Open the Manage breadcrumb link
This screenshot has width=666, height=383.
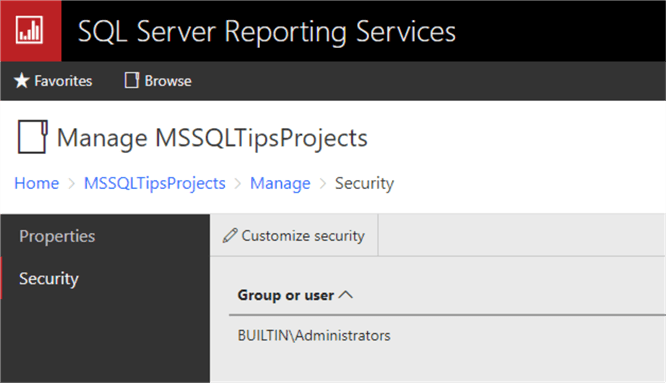point(280,183)
